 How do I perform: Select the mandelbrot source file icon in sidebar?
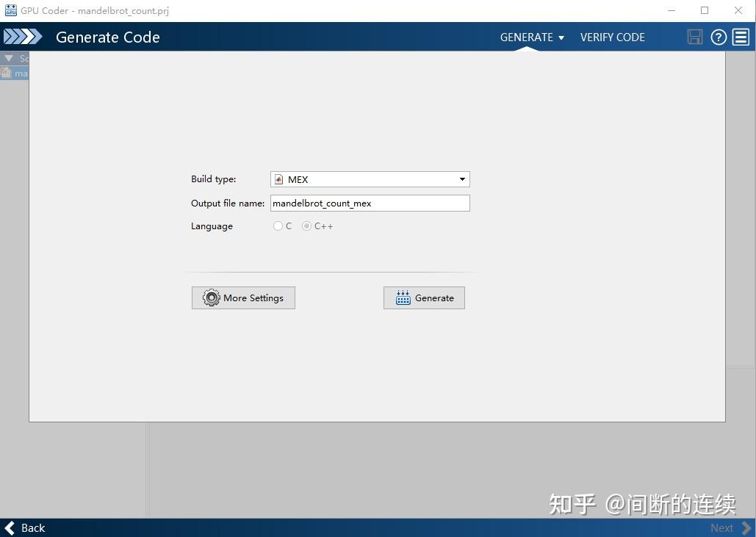[x=7, y=73]
